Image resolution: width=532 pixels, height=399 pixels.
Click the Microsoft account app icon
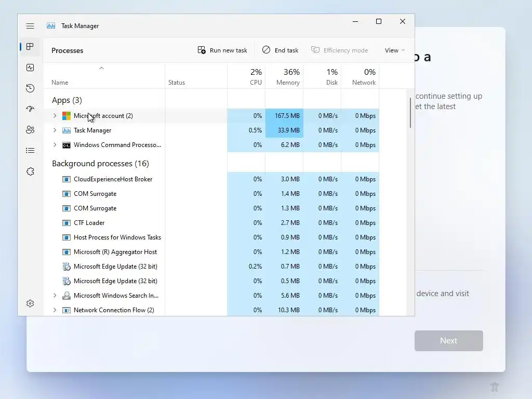point(66,116)
